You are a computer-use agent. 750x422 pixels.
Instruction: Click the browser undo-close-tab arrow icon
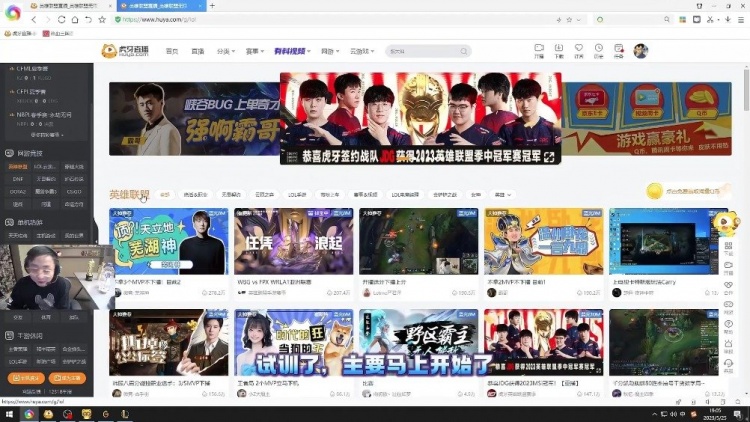(x=88, y=20)
